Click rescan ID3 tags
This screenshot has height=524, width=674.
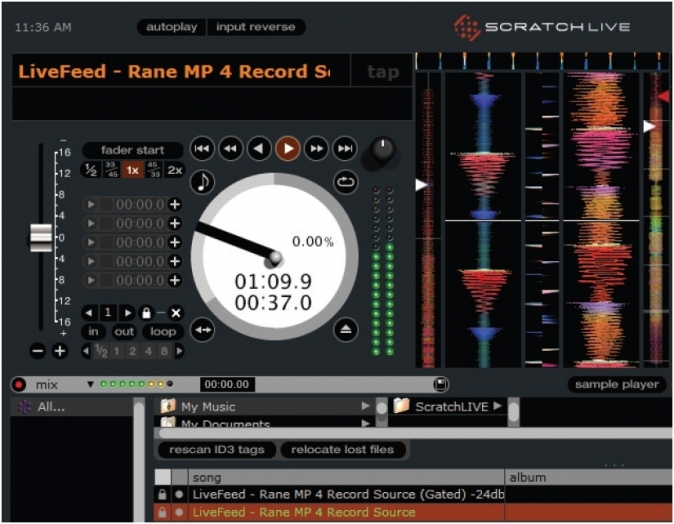217,450
